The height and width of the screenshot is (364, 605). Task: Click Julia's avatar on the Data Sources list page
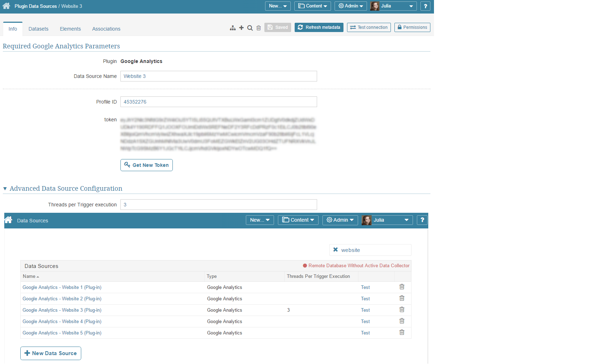[367, 220]
